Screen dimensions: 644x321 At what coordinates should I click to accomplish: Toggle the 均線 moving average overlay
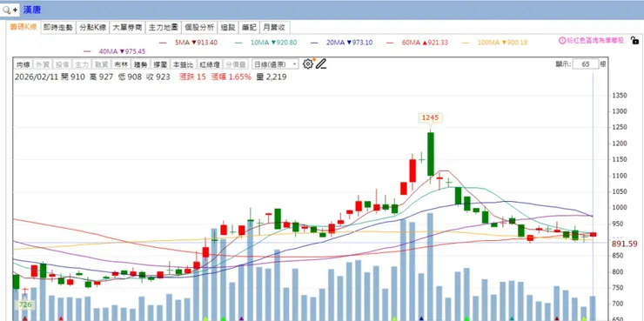23,64
